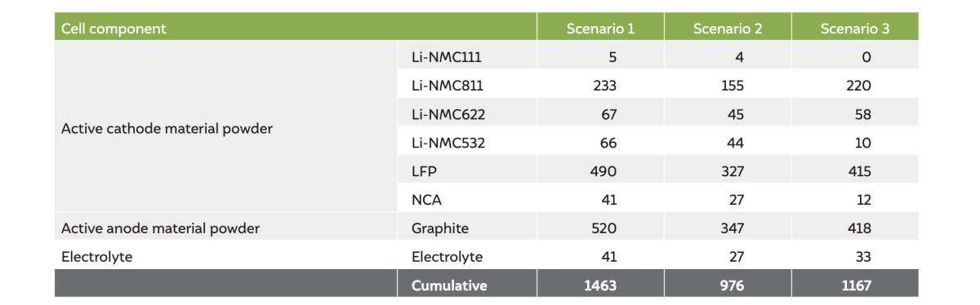Select the Cumulative row label
The image size is (980, 305).
pyautogui.click(x=449, y=285)
